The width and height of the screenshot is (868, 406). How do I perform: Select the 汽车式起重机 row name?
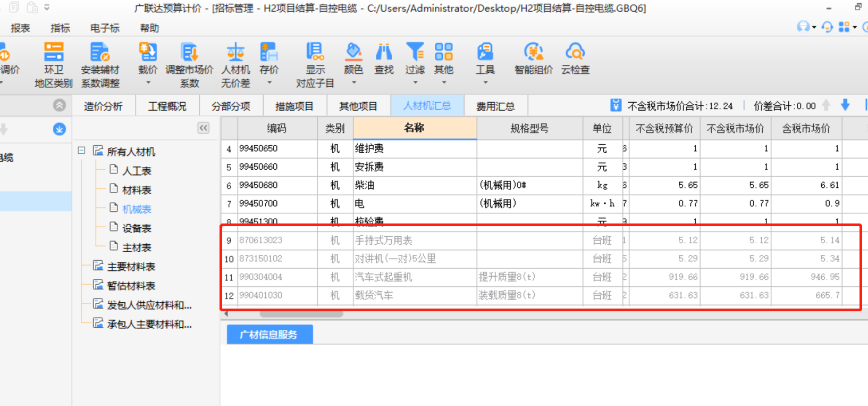[x=415, y=277]
